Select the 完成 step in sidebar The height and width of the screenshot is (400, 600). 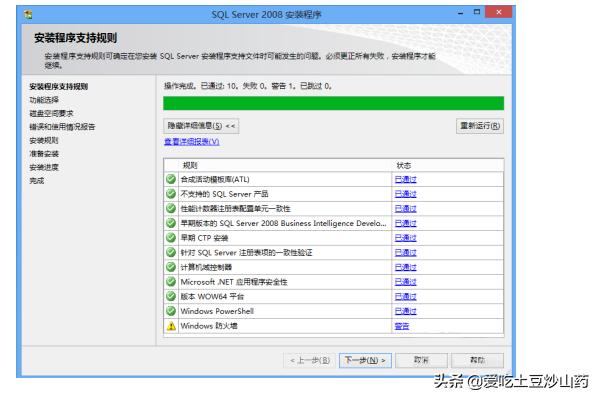37,181
